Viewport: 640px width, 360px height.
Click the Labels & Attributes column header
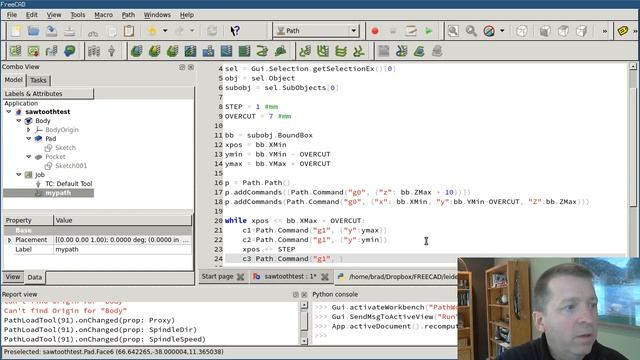coord(48,93)
